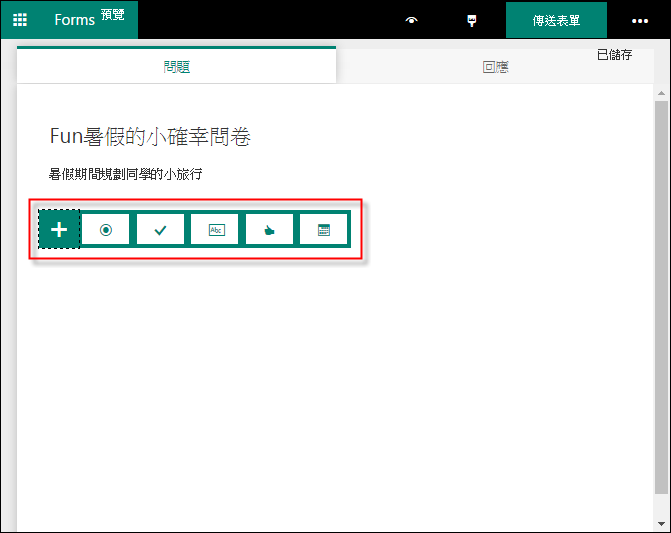The width and height of the screenshot is (671, 533).
Task: Click the plus add question button
Action: pyautogui.click(x=59, y=229)
